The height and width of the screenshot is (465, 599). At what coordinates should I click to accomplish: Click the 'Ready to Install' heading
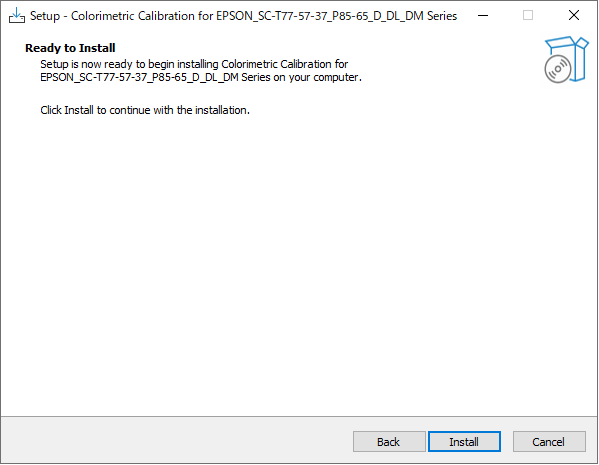point(70,48)
